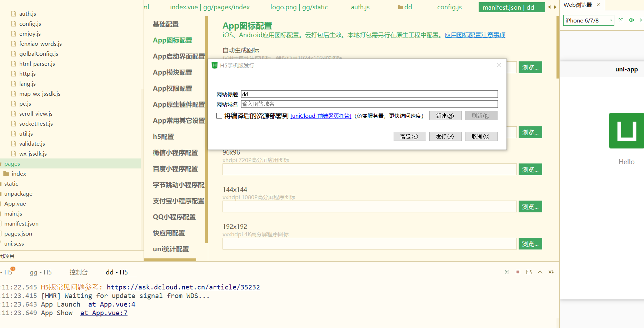This screenshot has height=328, width=644.
Task: Open the 微信小程序配置 section
Action: (175, 152)
